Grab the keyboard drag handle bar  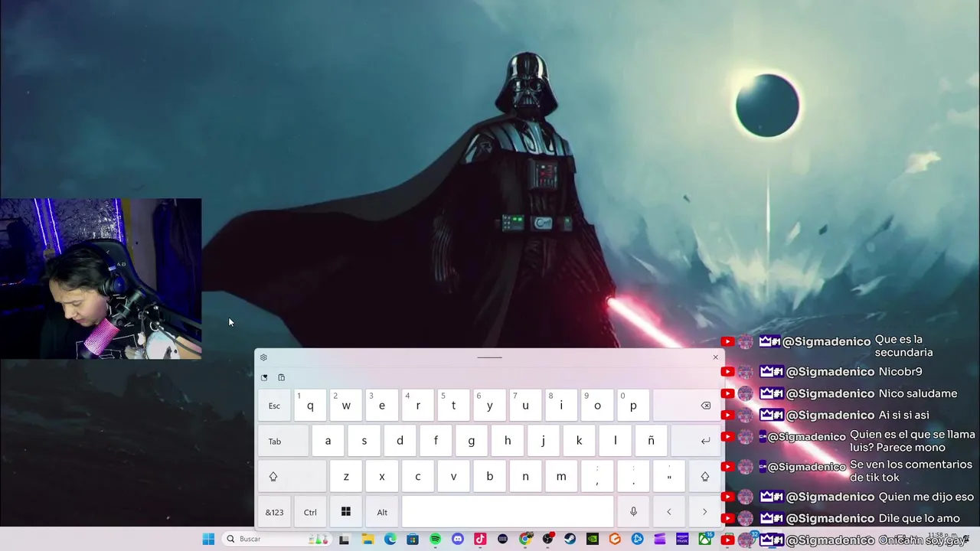coord(489,357)
